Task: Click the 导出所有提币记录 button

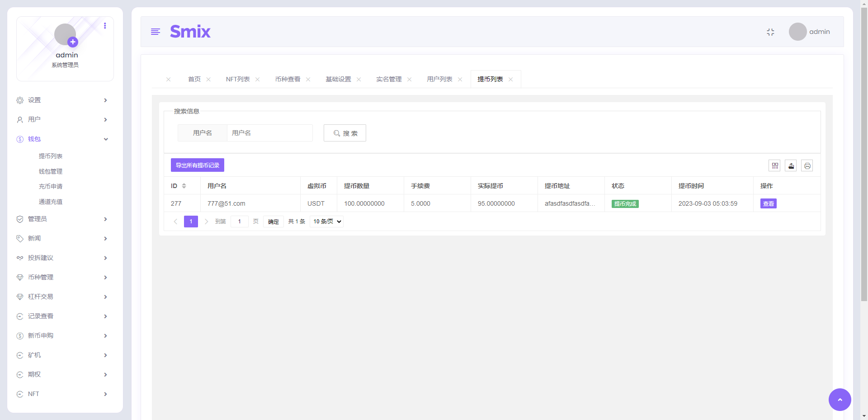Action: click(x=197, y=165)
